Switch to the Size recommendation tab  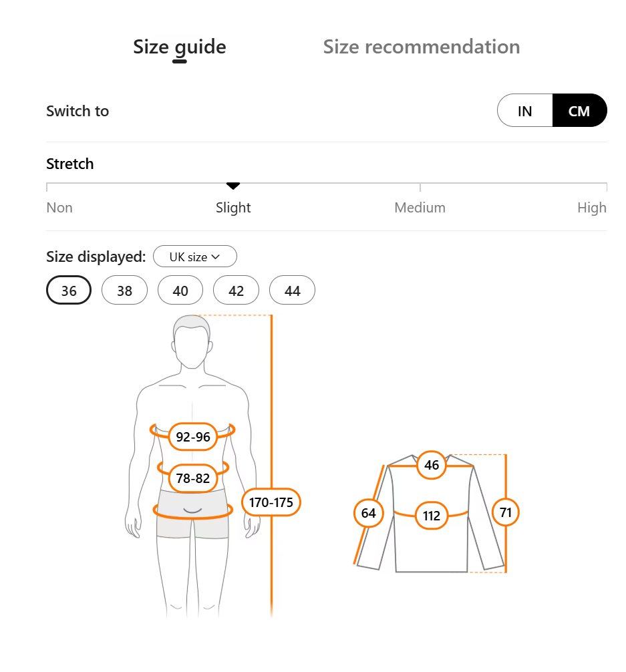point(421,47)
